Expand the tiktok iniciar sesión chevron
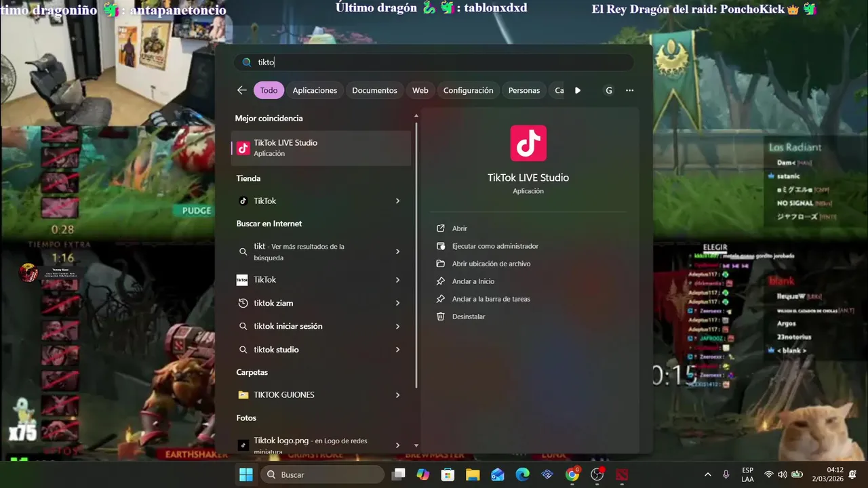The height and width of the screenshot is (488, 868). click(397, 326)
